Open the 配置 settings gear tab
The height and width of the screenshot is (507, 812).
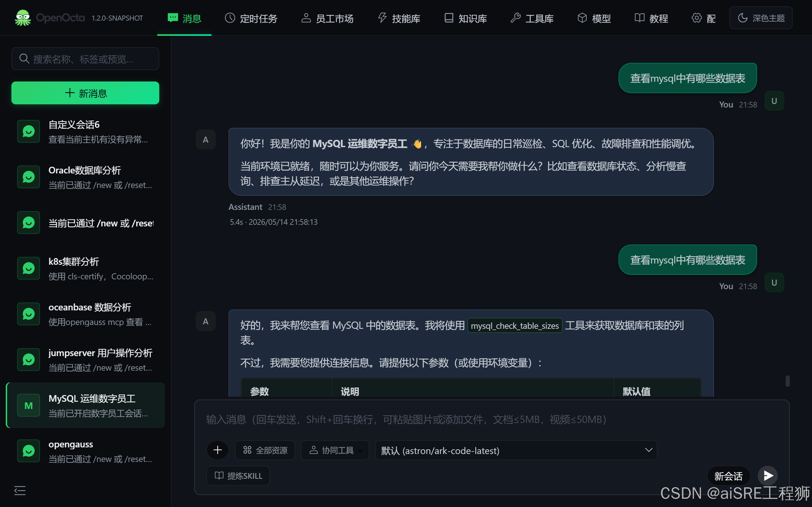(x=703, y=18)
